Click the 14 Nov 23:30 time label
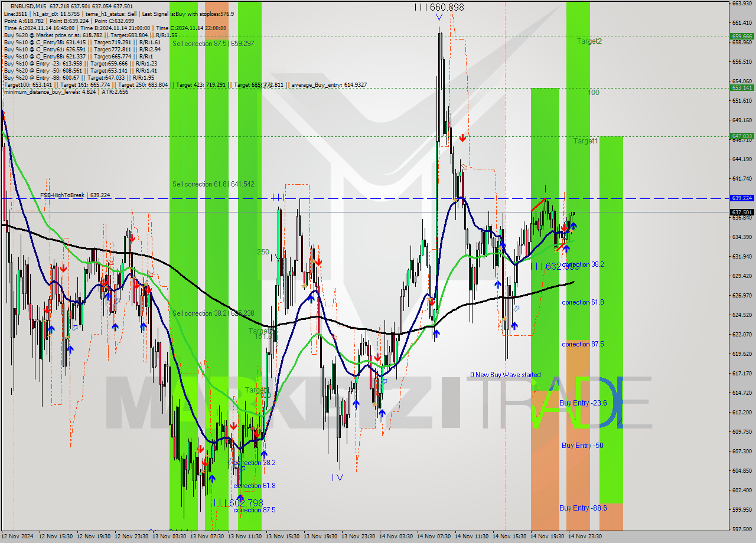 [585, 537]
